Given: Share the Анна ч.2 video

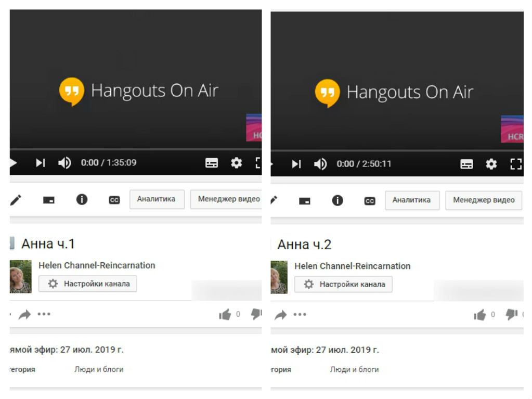Looking at the screenshot, I should pos(281,315).
